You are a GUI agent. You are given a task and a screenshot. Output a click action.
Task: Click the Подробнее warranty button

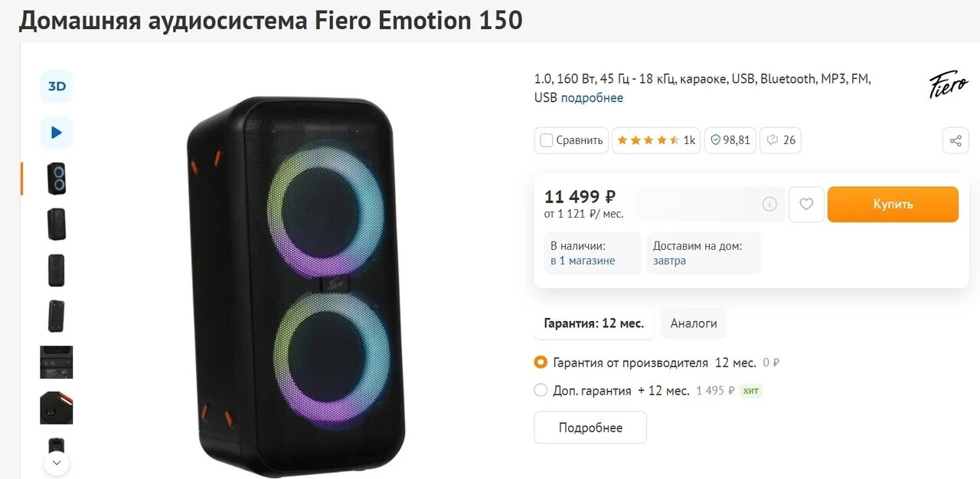coord(590,428)
